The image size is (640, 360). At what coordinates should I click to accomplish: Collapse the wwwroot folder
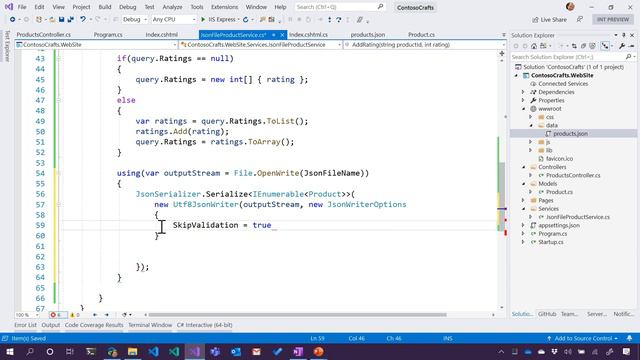coord(523,109)
